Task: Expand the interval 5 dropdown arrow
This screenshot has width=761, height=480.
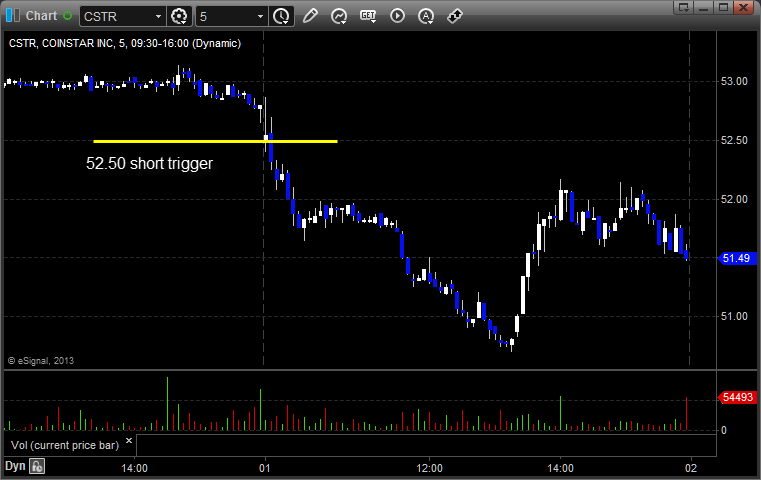Action: click(261, 17)
